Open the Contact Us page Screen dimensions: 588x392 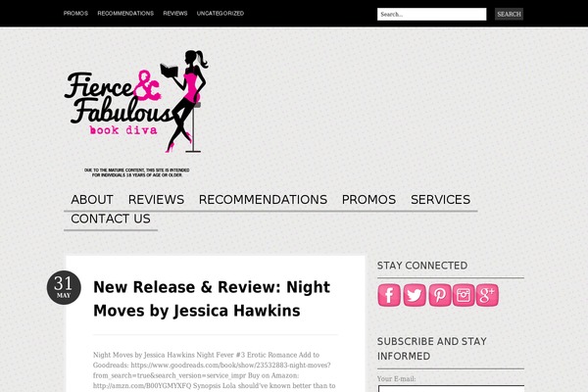point(111,219)
